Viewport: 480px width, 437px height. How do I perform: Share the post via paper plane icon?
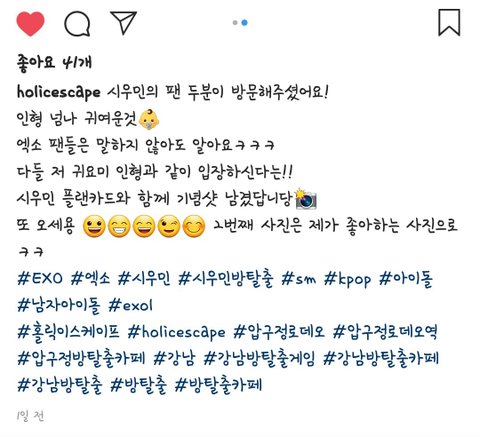[123, 23]
